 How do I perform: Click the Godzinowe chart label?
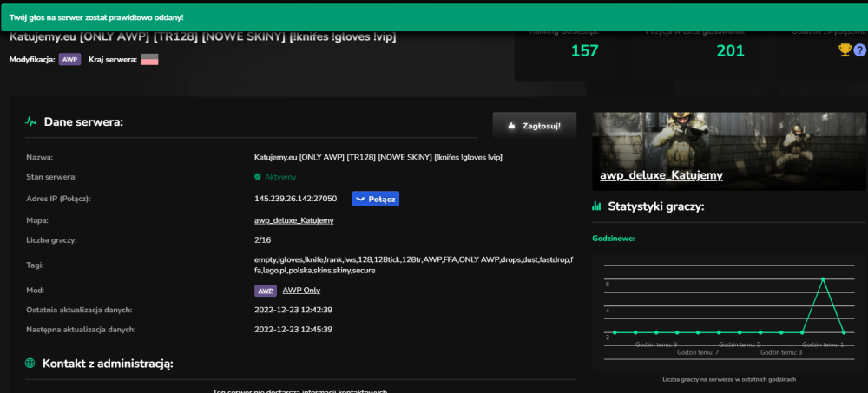614,239
